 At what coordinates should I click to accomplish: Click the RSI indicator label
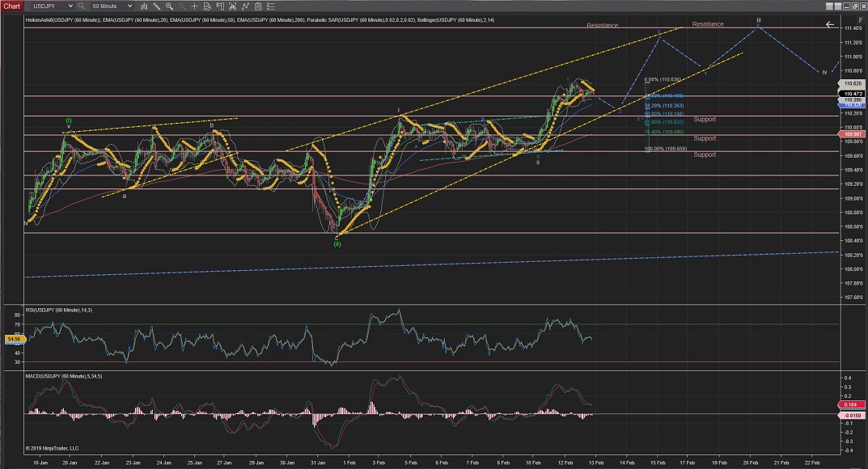coord(59,309)
